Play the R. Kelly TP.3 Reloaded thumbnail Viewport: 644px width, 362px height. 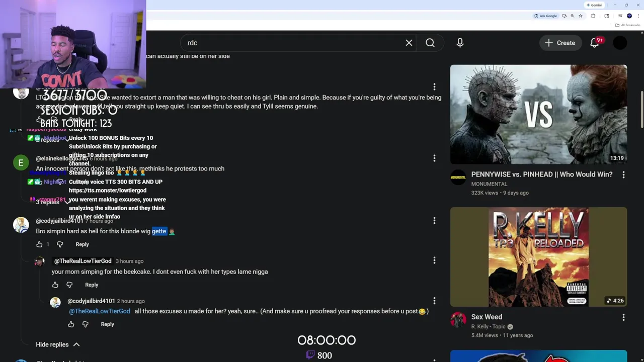538,257
